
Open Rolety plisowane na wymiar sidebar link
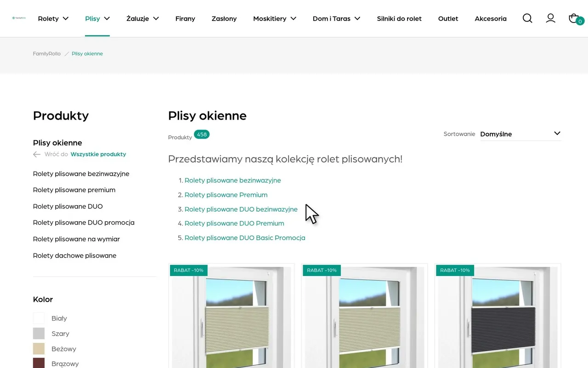tap(76, 239)
